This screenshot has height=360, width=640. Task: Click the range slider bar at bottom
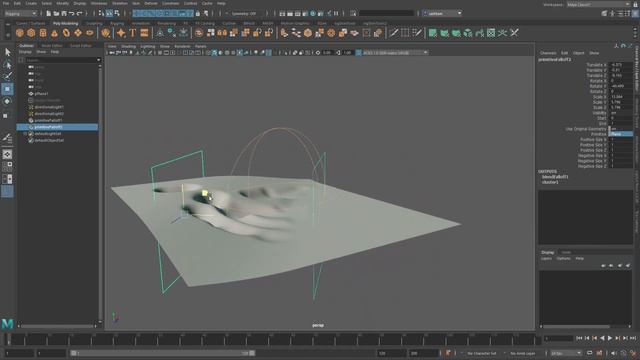point(162,353)
